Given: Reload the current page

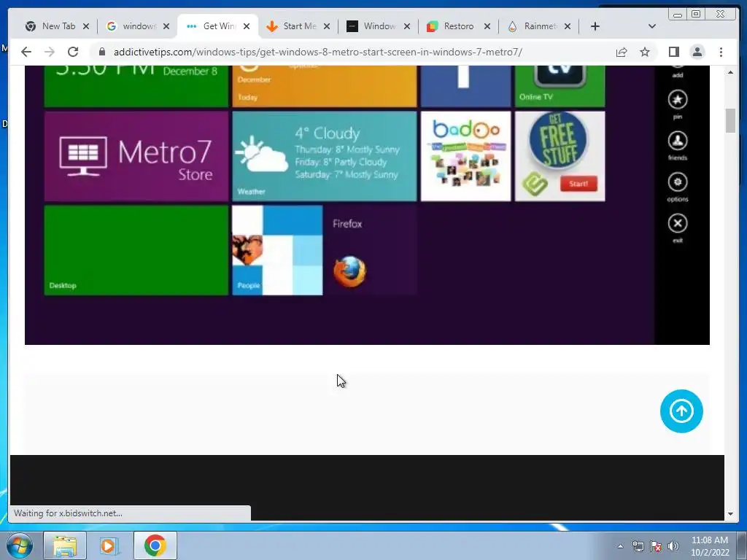Looking at the screenshot, I should [73, 52].
